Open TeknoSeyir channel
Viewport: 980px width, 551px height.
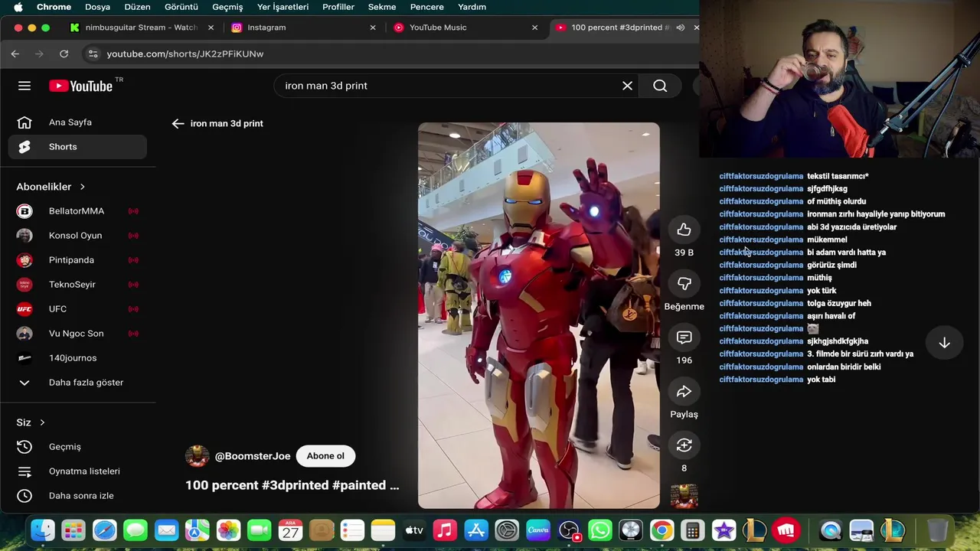tap(77, 285)
